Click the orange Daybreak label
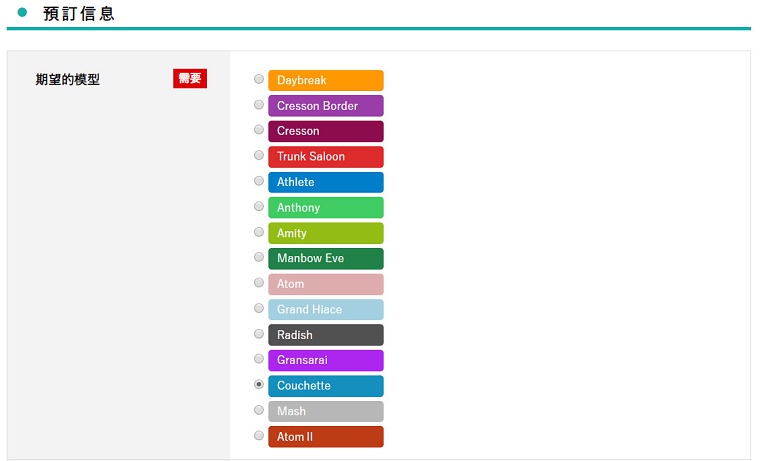The image size is (768, 461). [x=326, y=80]
